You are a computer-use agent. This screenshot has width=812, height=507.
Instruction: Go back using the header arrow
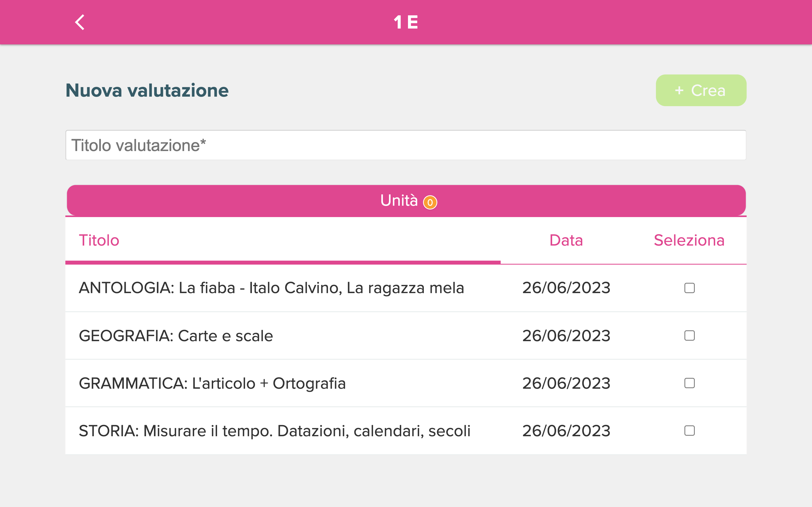click(79, 22)
